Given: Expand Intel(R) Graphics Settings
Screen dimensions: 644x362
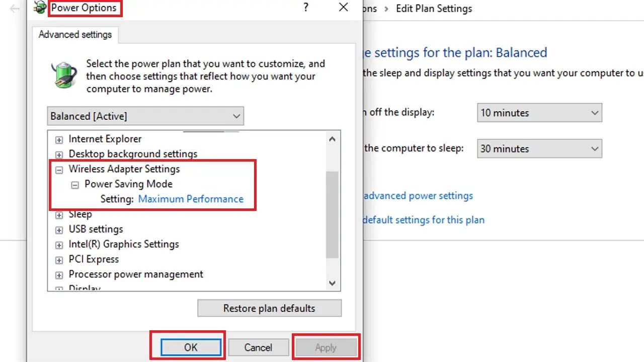Looking at the screenshot, I should 58,244.
